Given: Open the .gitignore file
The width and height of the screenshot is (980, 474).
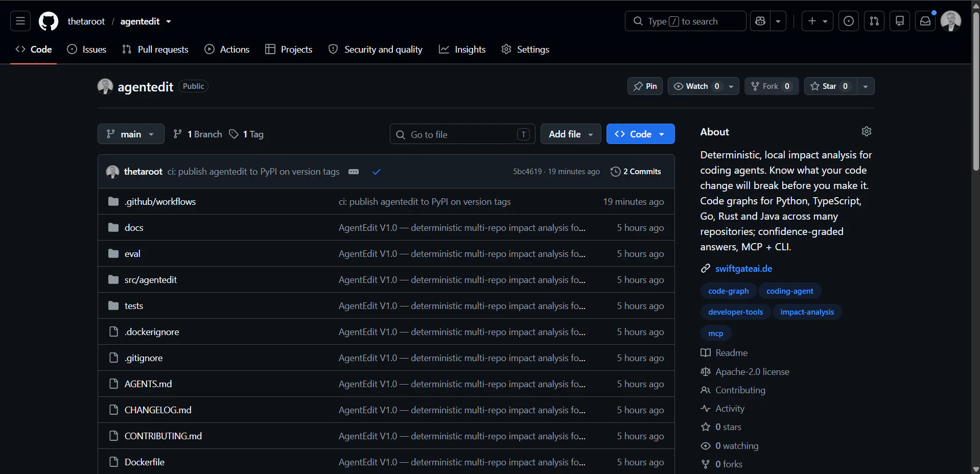Looking at the screenshot, I should (144, 358).
